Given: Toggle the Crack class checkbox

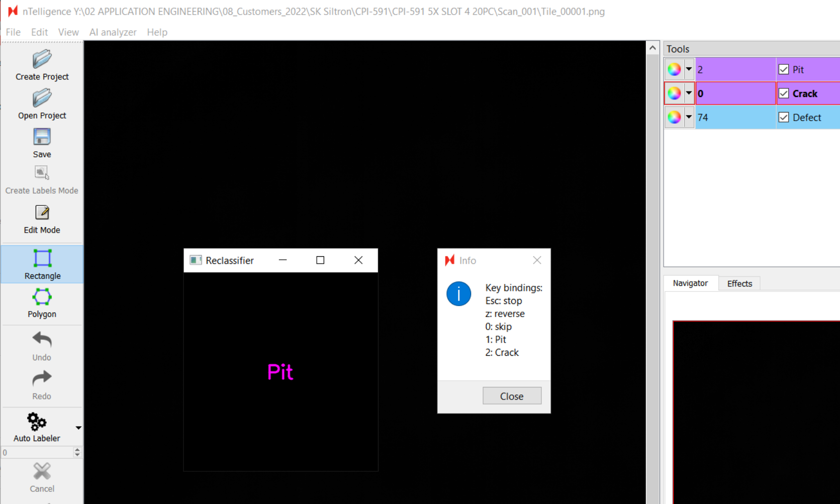Looking at the screenshot, I should click(x=783, y=93).
